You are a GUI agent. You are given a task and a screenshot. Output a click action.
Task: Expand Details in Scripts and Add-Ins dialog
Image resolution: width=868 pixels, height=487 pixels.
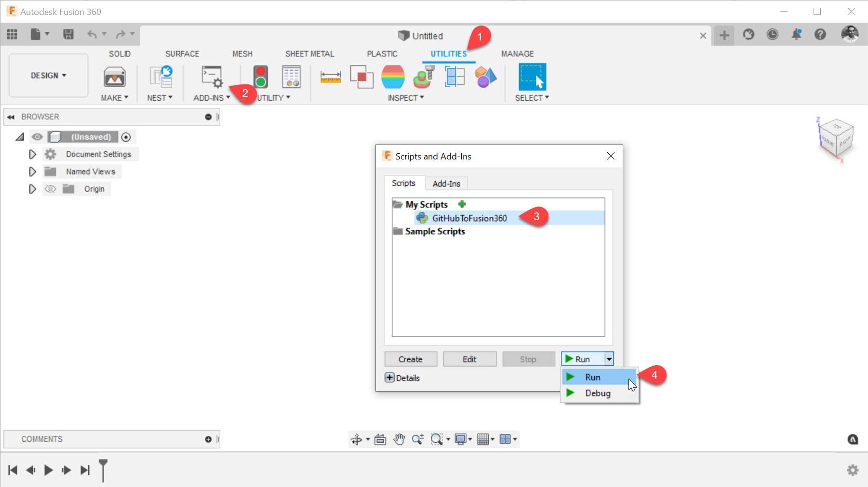coord(389,378)
